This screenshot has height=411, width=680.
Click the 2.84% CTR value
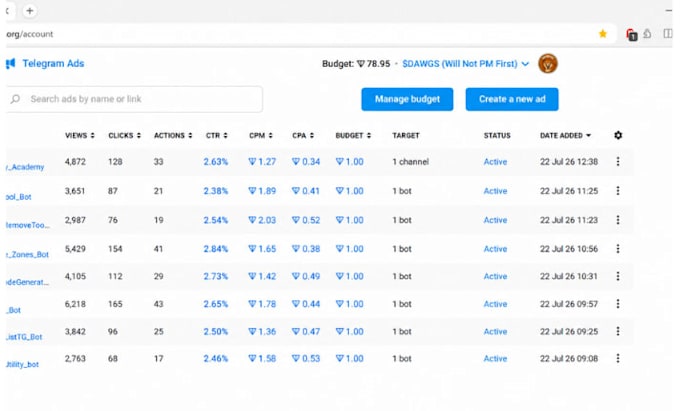216,249
